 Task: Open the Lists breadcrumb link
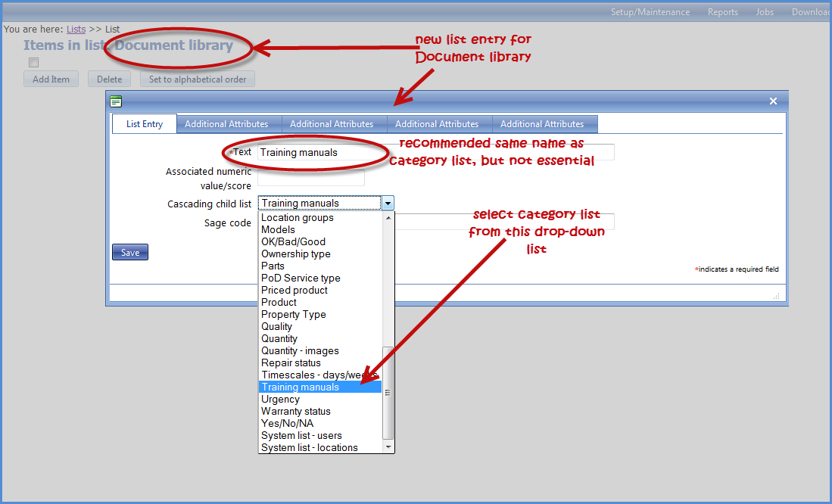tap(75, 28)
